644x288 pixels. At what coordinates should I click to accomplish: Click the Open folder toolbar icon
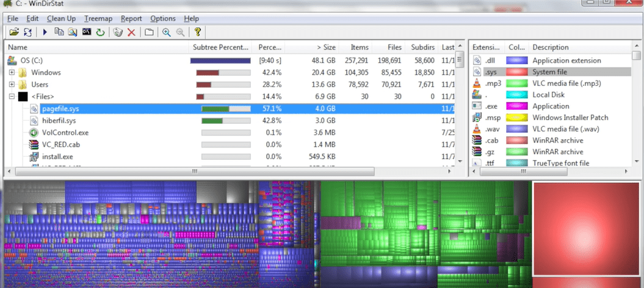coord(13,32)
